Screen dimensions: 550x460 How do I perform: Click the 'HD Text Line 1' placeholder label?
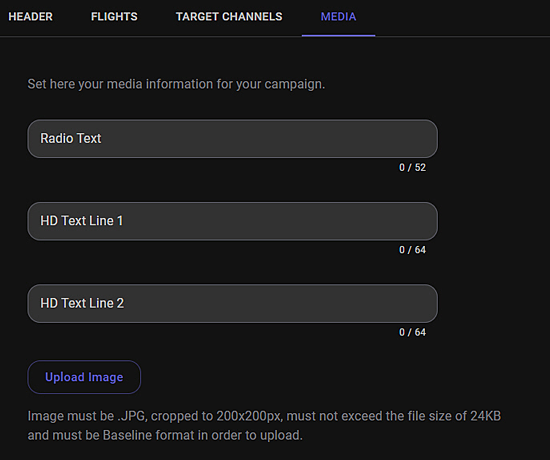(x=82, y=221)
